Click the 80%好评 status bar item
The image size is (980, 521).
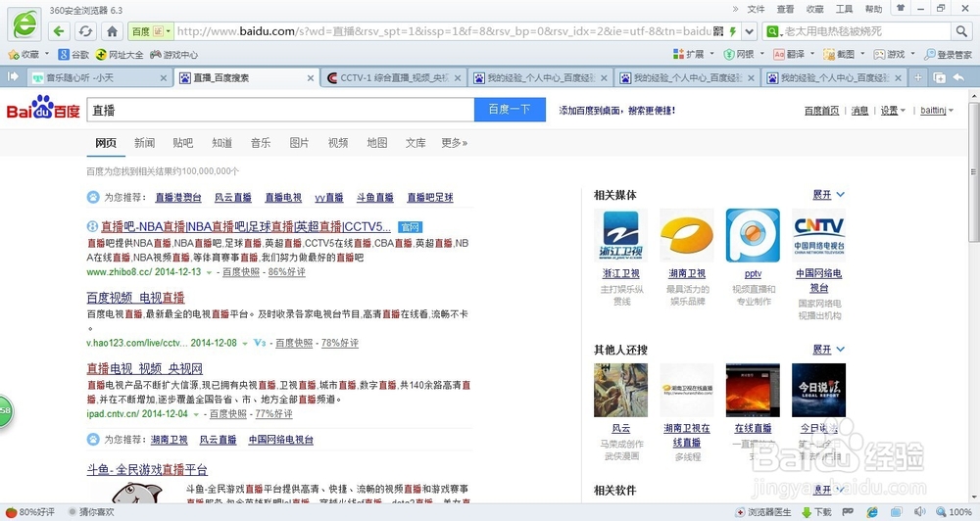point(30,512)
